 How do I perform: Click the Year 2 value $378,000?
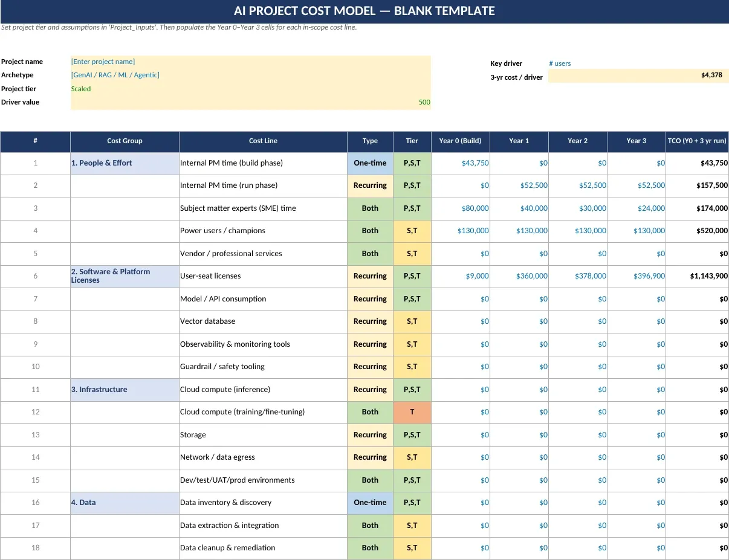click(578, 276)
